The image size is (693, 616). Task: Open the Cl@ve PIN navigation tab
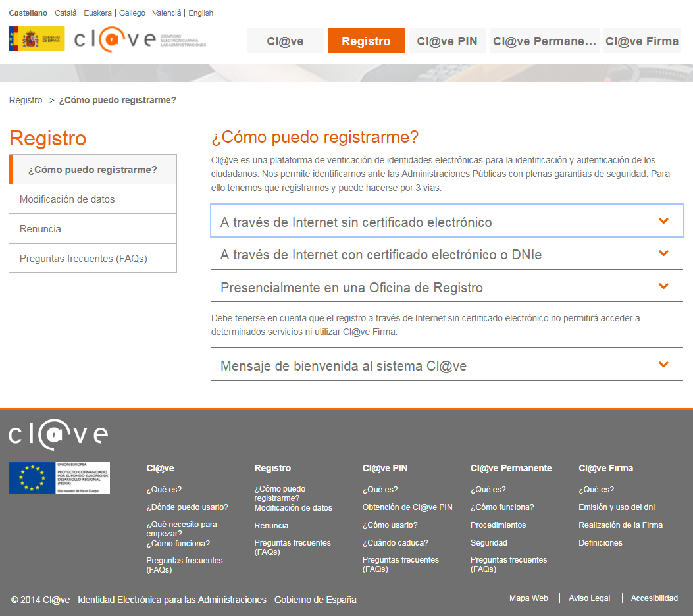click(447, 41)
